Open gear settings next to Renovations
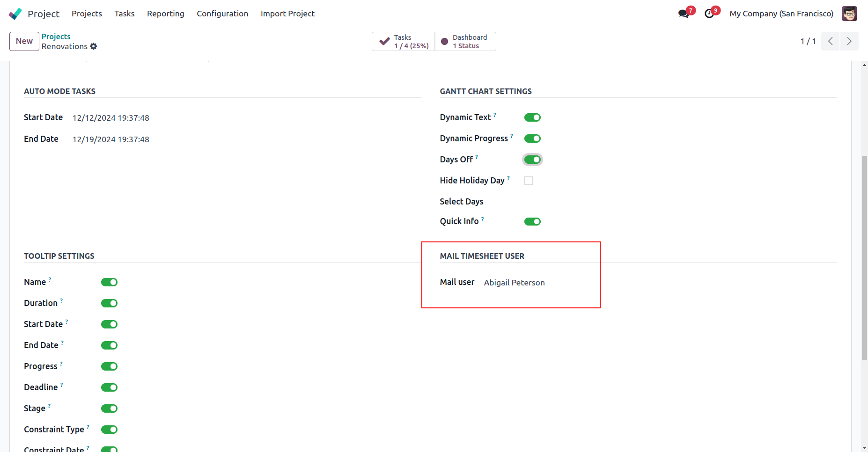Screen dimensions: 868x452 pos(94,46)
